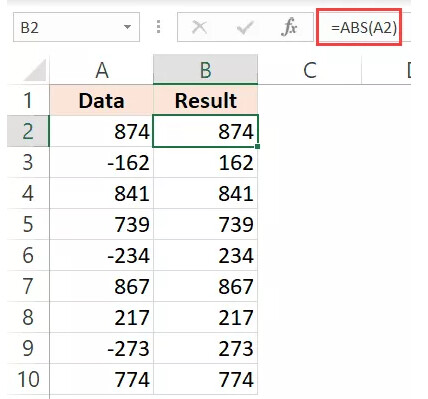Confirm the entry with the checkmark icon

coord(245,27)
